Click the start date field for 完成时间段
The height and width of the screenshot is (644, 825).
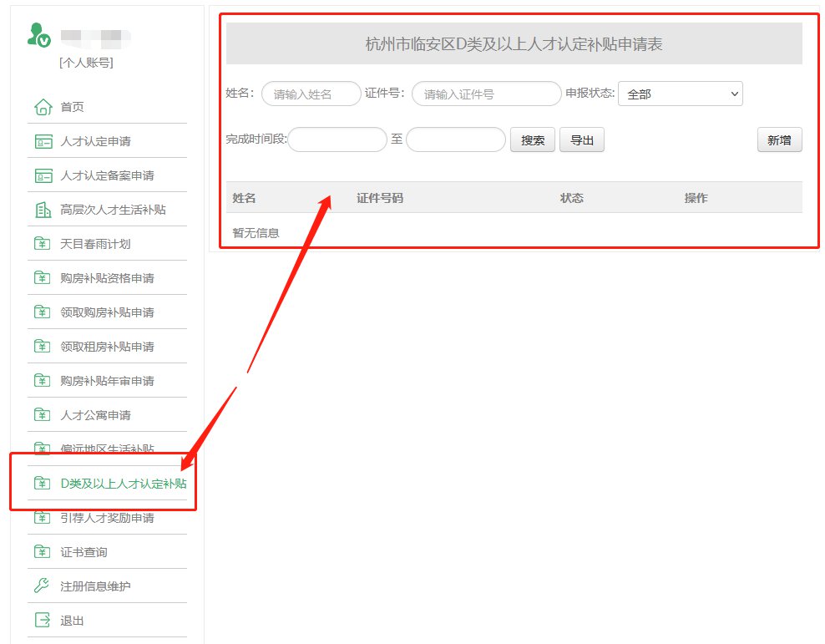click(337, 139)
